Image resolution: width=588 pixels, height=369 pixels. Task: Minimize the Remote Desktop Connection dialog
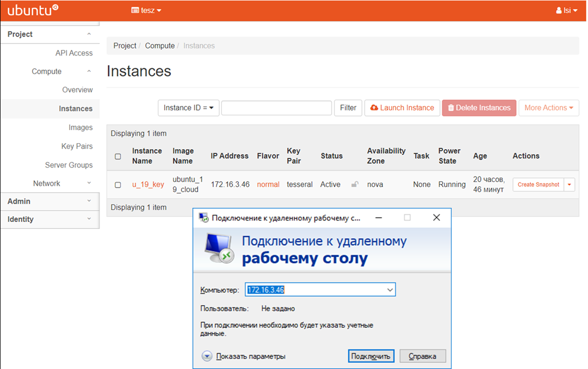(379, 218)
